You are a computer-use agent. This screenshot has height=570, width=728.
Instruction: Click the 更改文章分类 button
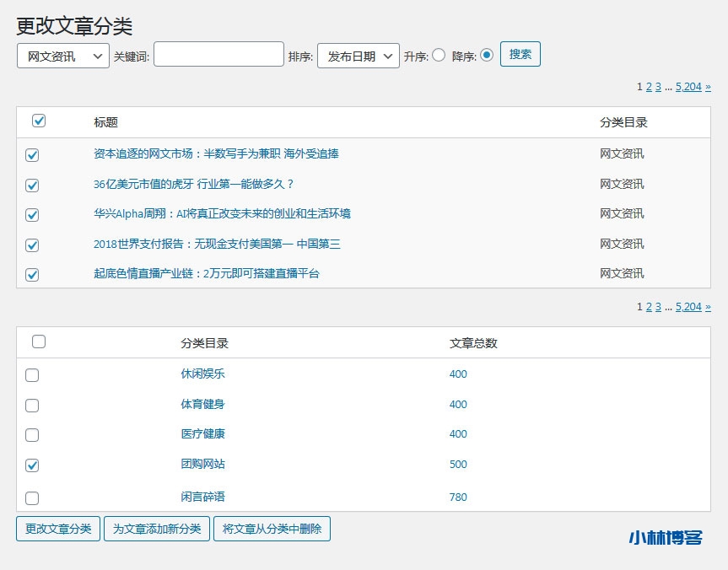58,529
